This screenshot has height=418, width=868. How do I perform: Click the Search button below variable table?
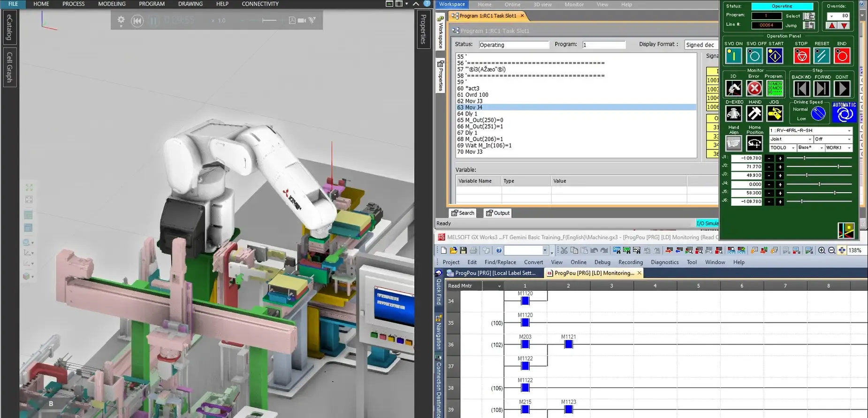(x=463, y=213)
